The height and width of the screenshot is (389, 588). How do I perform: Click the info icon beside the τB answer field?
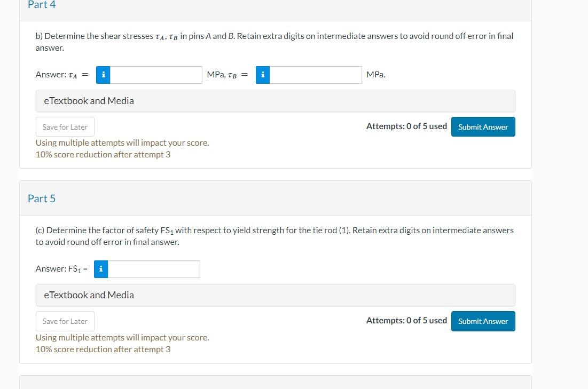pos(263,75)
